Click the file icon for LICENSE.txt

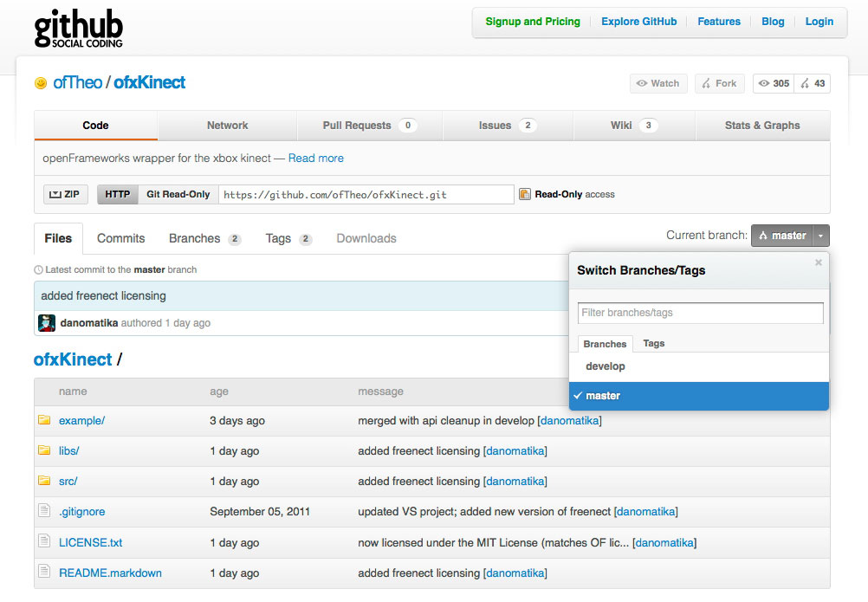tap(44, 541)
